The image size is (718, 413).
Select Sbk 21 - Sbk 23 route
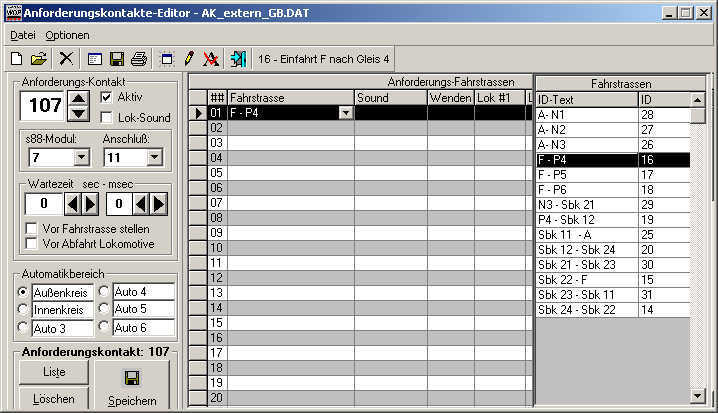pos(613,265)
